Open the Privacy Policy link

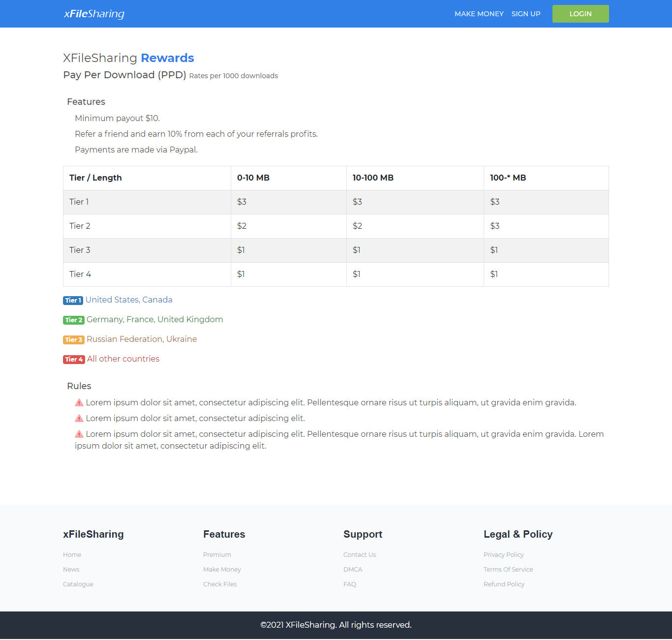click(504, 554)
